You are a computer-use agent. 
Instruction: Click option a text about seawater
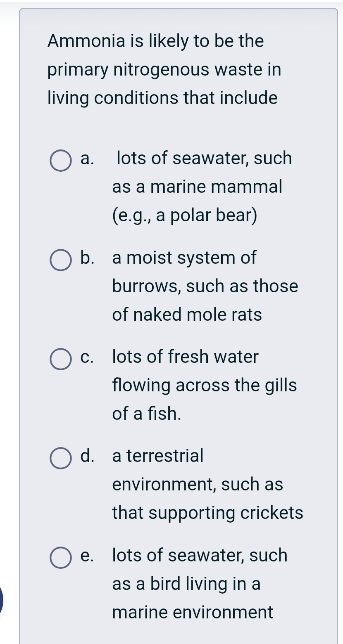pyautogui.click(x=202, y=186)
